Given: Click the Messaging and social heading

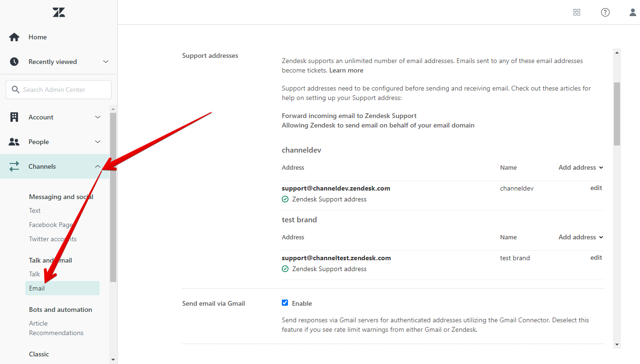Looking at the screenshot, I should pos(61,197).
